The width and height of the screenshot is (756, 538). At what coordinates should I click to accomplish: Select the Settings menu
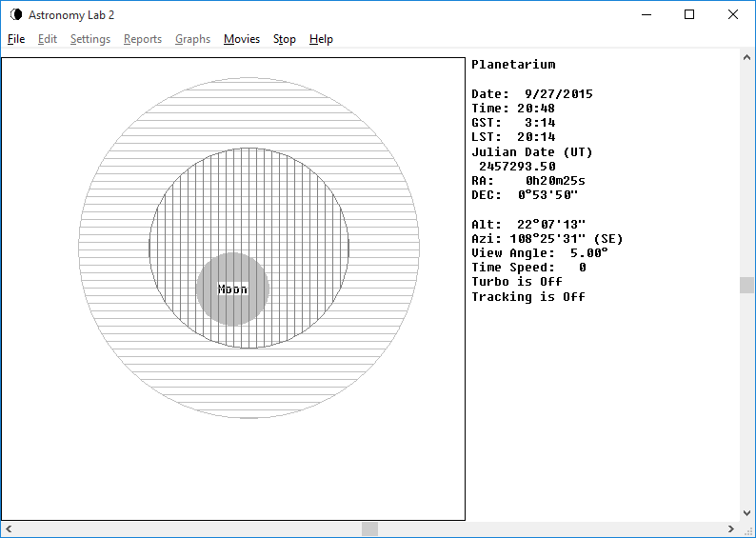pyautogui.click(x=90, y=39)
